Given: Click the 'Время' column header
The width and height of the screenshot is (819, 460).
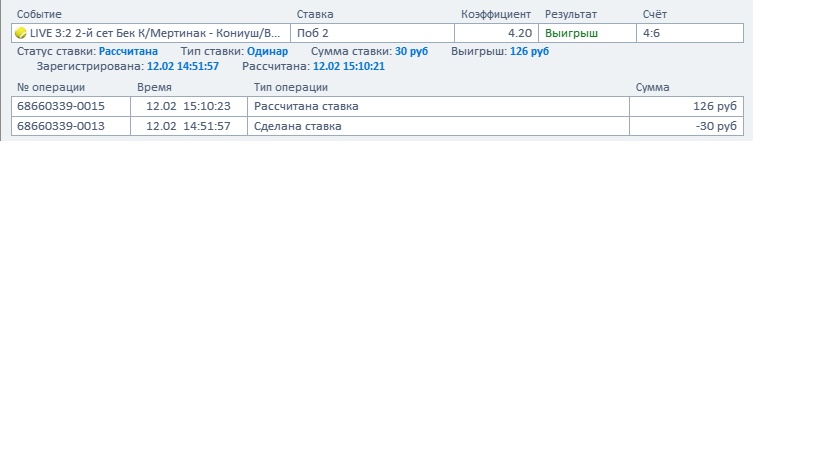Looking at the screenshot, I should click(x=154, y=87).
